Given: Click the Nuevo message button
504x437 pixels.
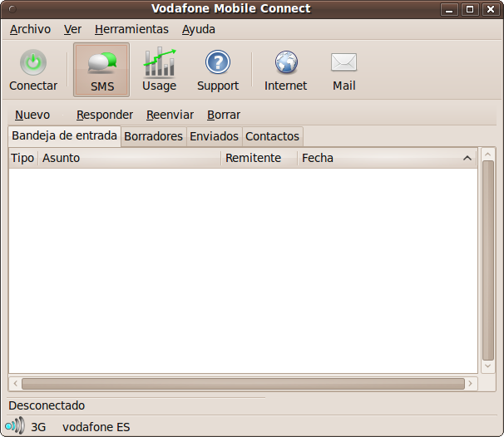Looking at the screenshot, I should 32,115.
